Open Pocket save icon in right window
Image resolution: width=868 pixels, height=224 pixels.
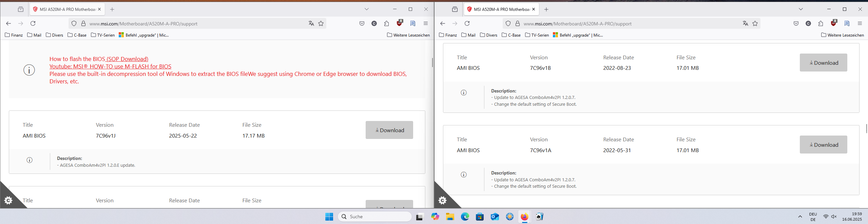(x=796, y=23)
